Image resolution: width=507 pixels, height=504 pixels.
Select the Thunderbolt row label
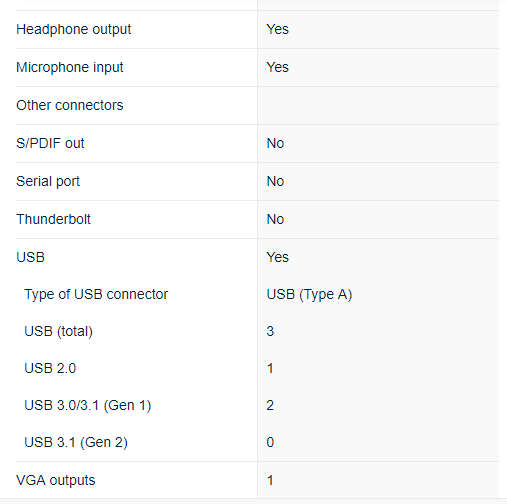[53, 219]
